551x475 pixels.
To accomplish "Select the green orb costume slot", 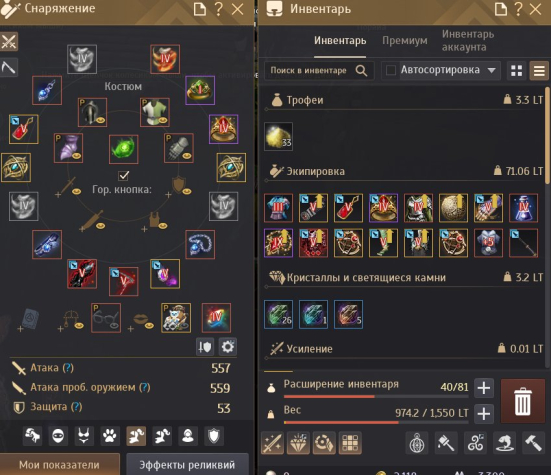I will click(x=123, y=149).
